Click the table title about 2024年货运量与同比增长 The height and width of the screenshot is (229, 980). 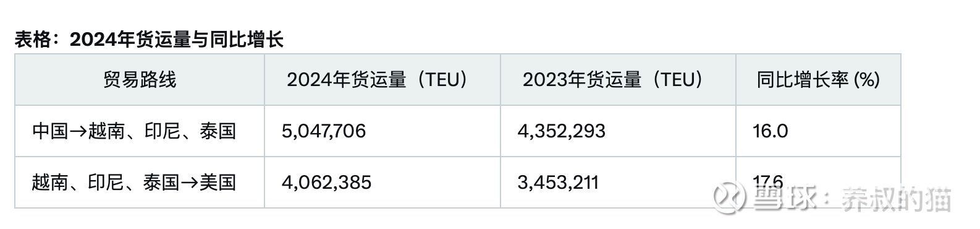149,40
